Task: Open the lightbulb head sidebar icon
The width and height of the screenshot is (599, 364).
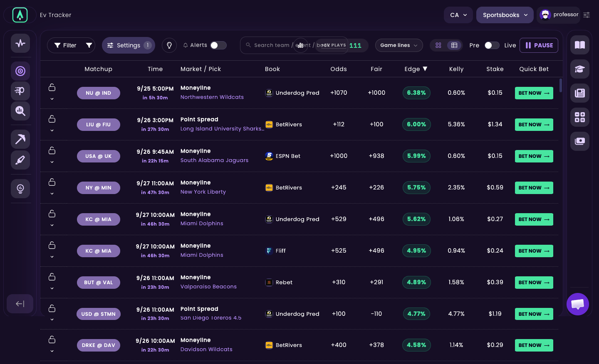Action: point(20,189)
